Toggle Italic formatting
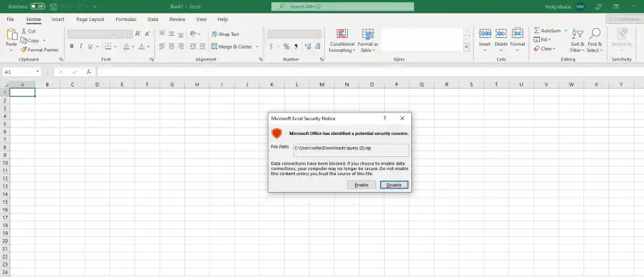Screen dimensions: 644x277 pyautogui.click(x=81, y=46)
